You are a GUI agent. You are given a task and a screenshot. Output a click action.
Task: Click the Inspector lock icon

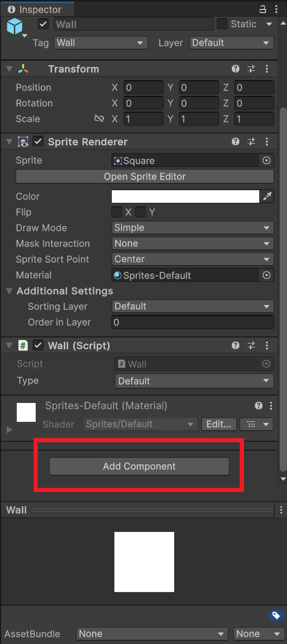(x=263, y=9)
